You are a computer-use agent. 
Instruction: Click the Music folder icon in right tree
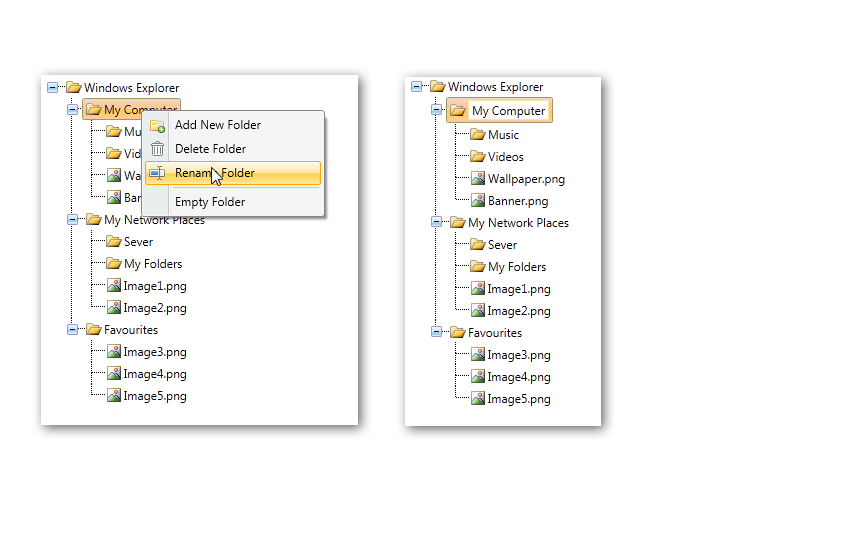[477, 135]
